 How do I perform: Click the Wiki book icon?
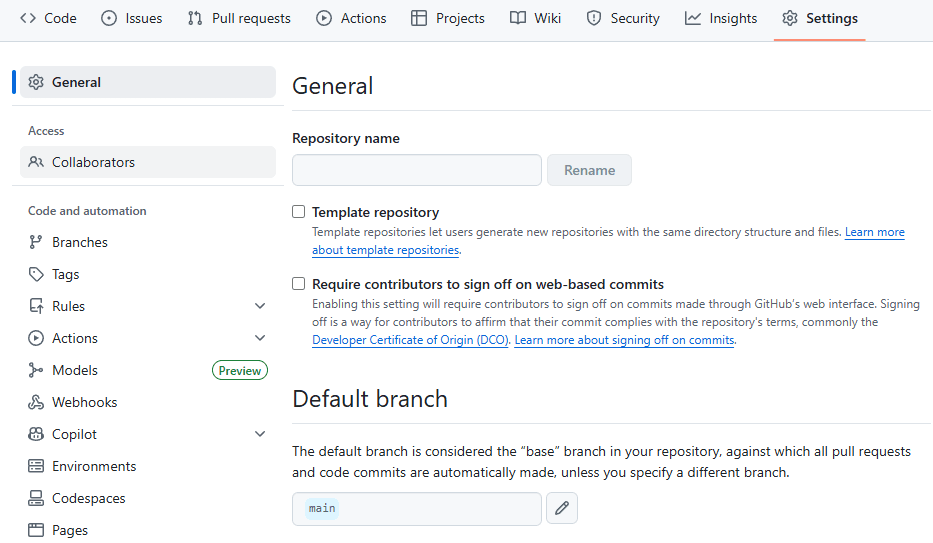point(518,18)
